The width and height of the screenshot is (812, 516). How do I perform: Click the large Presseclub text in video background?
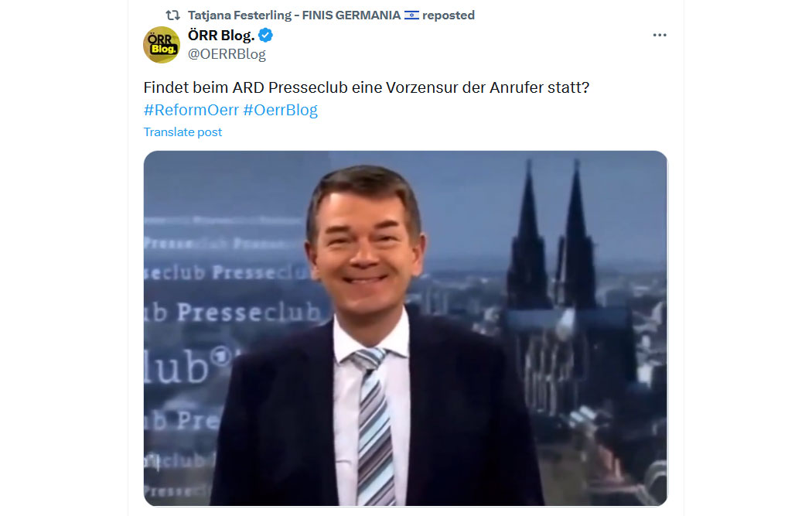248,313
